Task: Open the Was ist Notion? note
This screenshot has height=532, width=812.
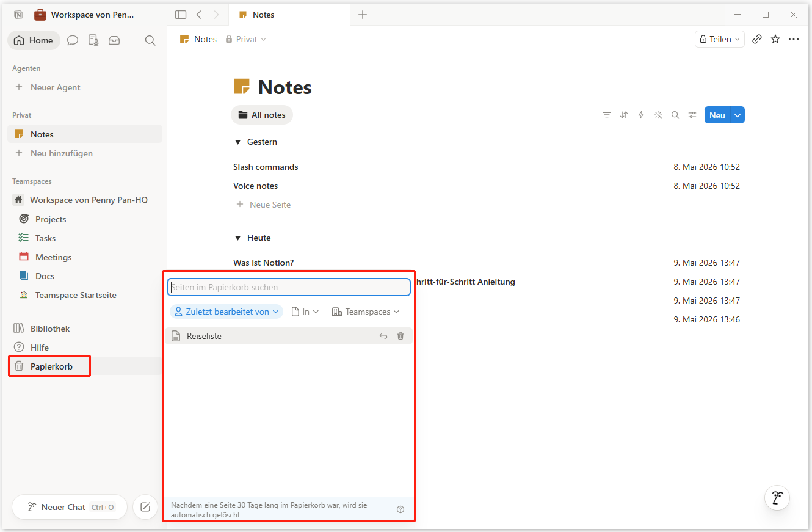Action: click(264, 263)
